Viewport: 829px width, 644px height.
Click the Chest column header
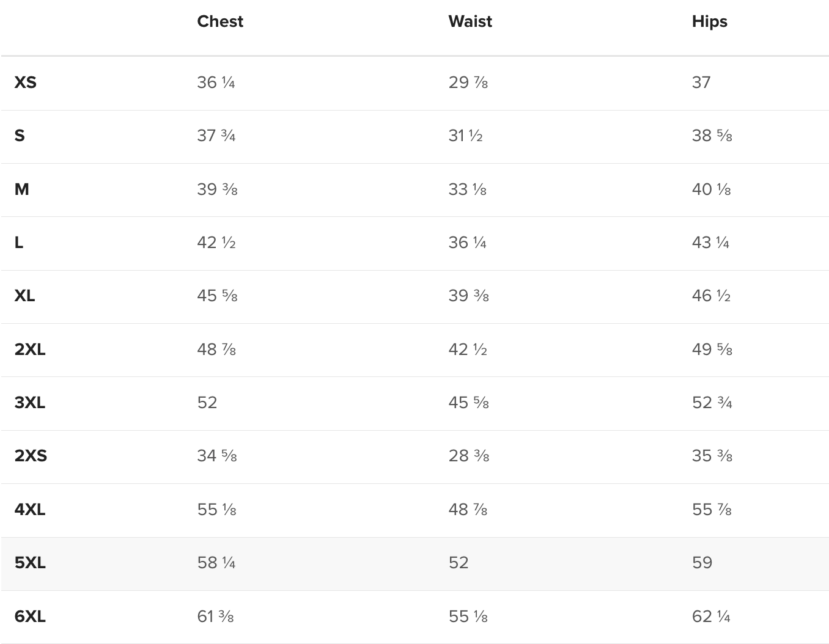tap(220, 21)
